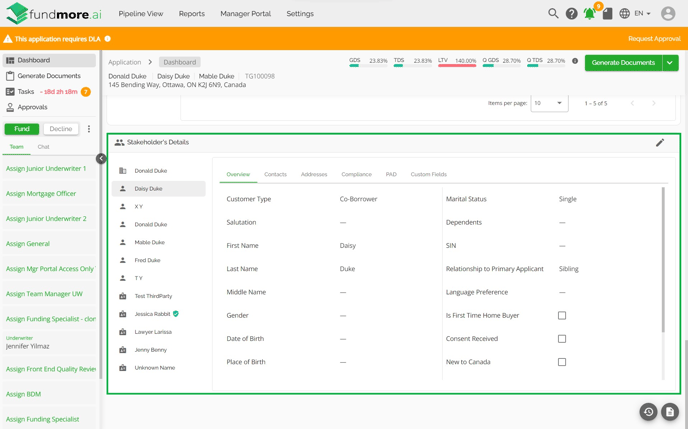Screen dimensions: 688x429
Task: Click the company icon beside first Donald Duke
Action: coord(123,171)
